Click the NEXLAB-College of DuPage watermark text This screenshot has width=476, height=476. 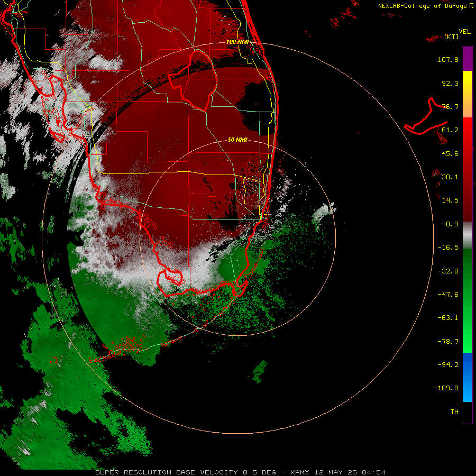[x=425, y=6]
